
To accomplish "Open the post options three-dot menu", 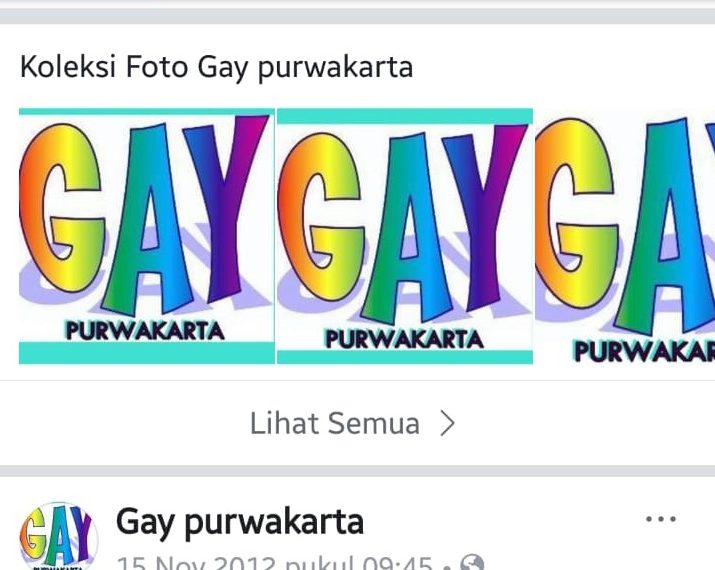I will (661, 519).
